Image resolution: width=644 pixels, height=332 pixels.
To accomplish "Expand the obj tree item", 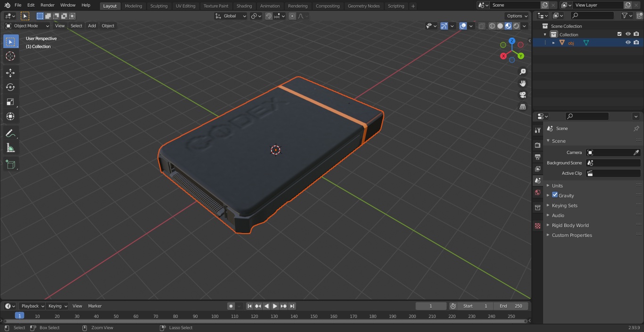I will pyautogui.click(x=553, y=43).
